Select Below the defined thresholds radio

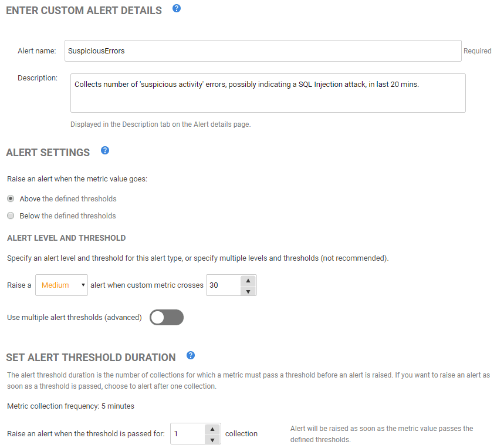tap(11, 216)
